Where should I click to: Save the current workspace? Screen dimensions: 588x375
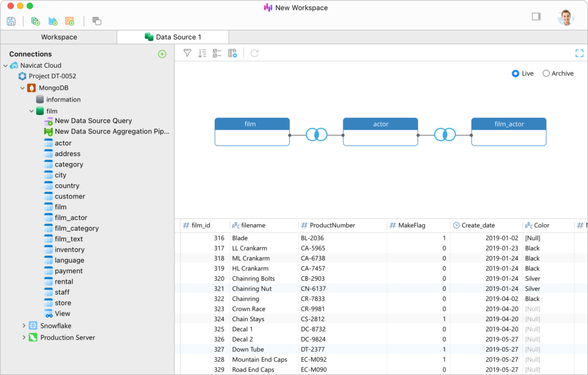point(11,21)
